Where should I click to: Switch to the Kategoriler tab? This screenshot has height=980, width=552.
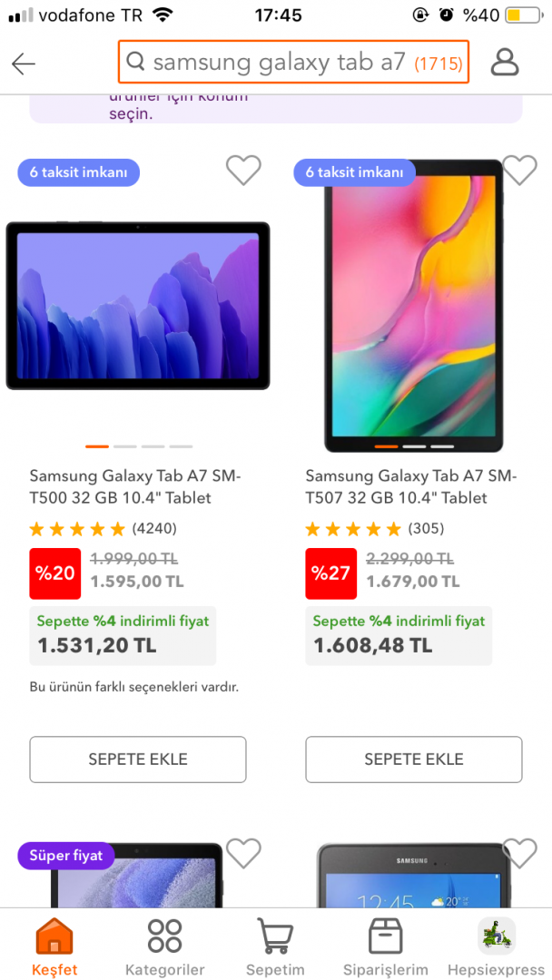tap(164, 946)
